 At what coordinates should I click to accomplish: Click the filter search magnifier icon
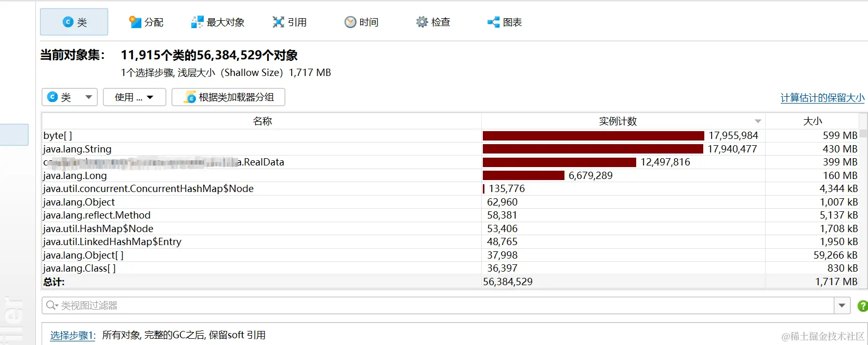tap(51, 305)
